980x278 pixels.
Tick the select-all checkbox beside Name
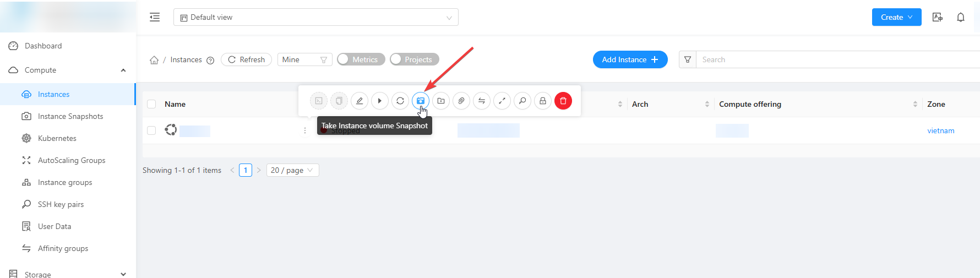152,104
